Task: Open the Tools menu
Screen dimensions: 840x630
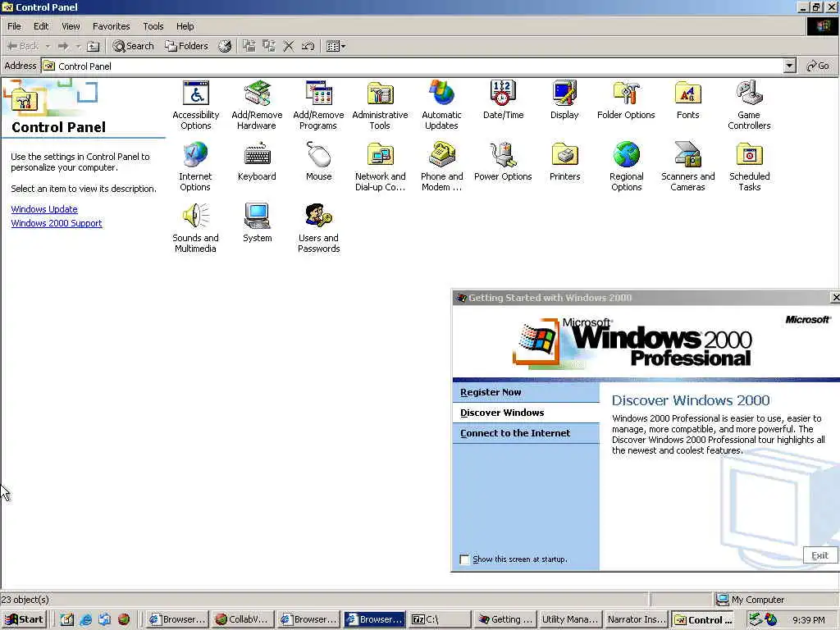Action: click(153, 26)
